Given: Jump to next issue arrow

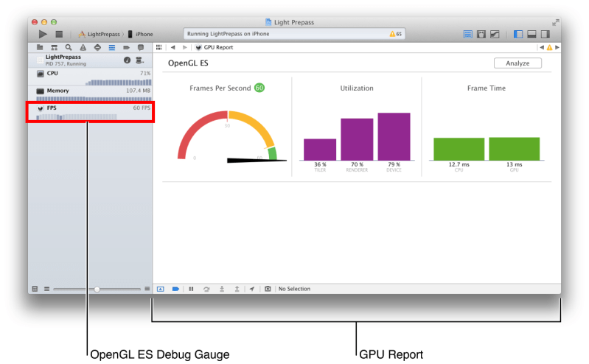Looking at the screenshot, I should [x=557, y=47].
